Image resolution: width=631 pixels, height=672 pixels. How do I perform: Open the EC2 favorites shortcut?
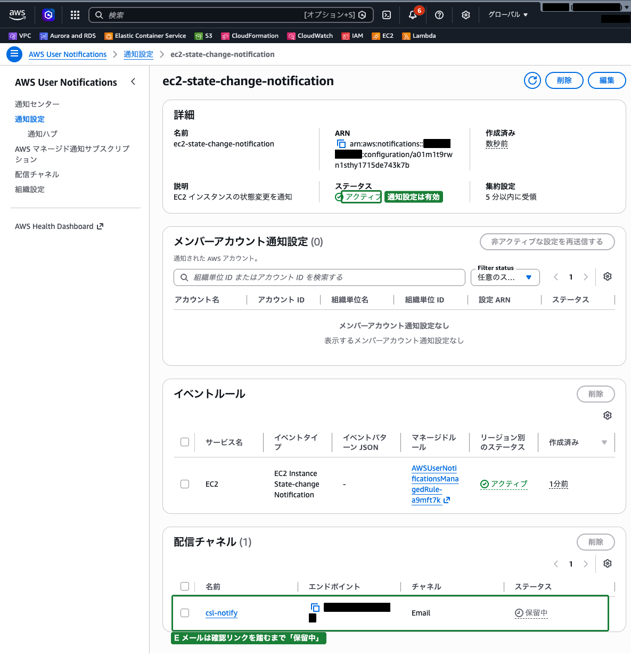click(383, 36)
